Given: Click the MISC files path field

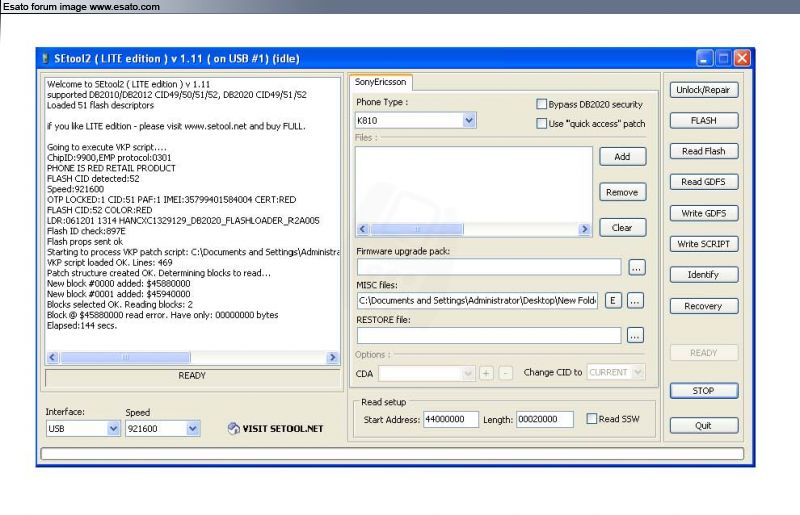Looking at the screenshot, I should pyautogui.click(x=477, y=301).
